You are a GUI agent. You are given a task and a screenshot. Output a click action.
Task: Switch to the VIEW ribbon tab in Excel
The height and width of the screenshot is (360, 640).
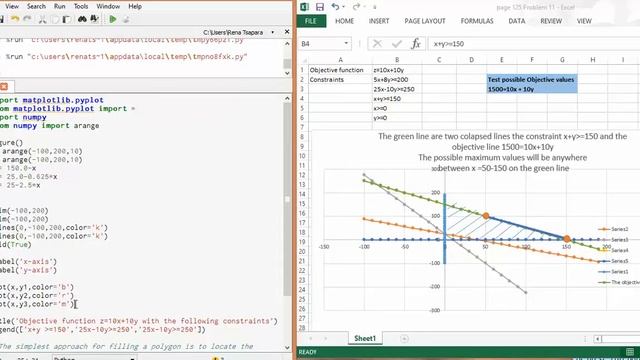tap(584, 21)
